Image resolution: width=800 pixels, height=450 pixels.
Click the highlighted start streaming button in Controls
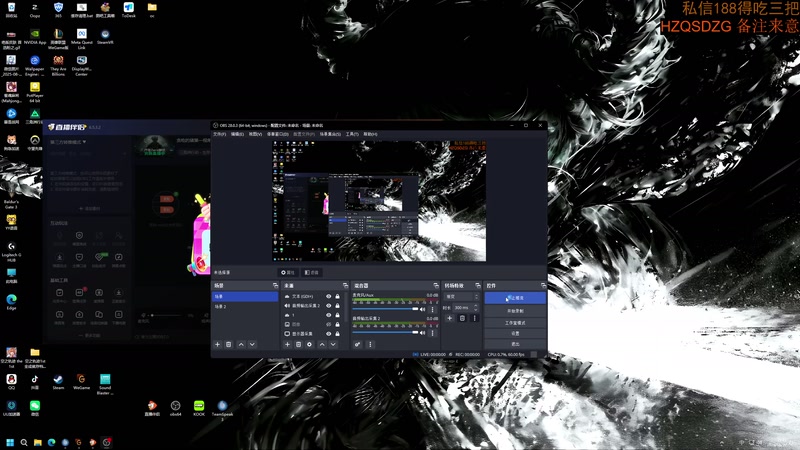tap(515, 297)
